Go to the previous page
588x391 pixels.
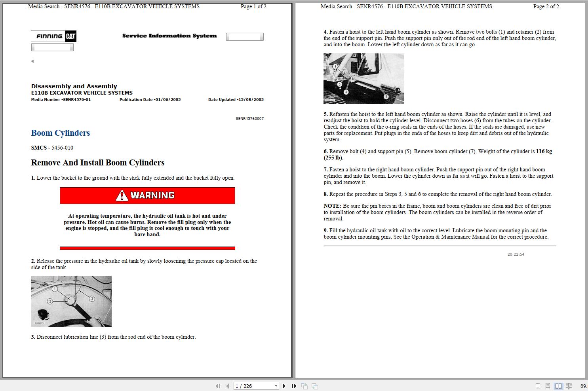coord(227,386)
